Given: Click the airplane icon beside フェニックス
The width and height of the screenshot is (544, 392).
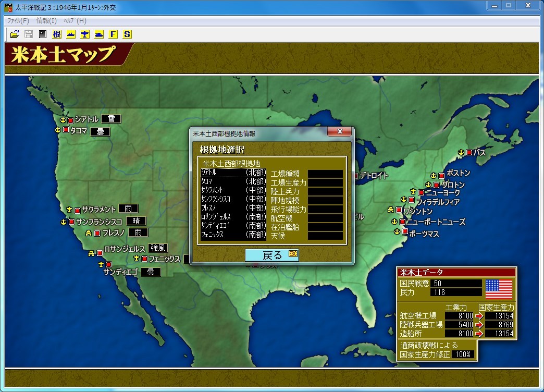Looking at the screenshot, I should click(x=137, y=259).
